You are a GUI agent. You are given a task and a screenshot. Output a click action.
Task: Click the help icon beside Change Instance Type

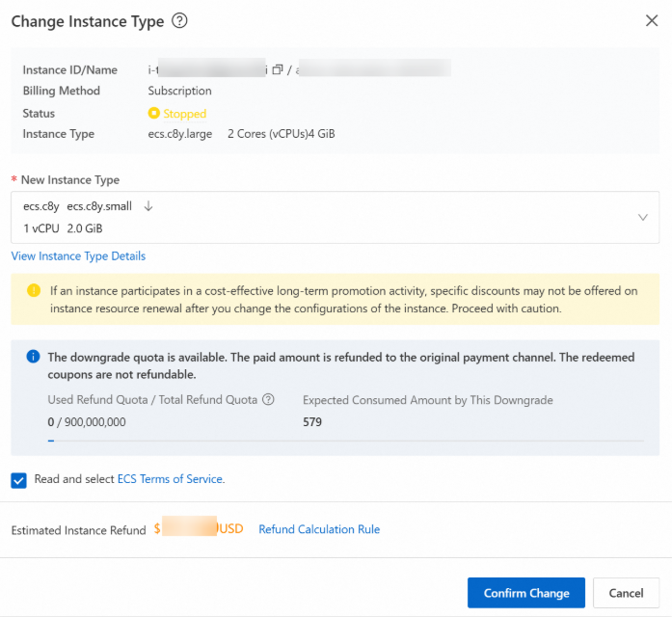179,21
